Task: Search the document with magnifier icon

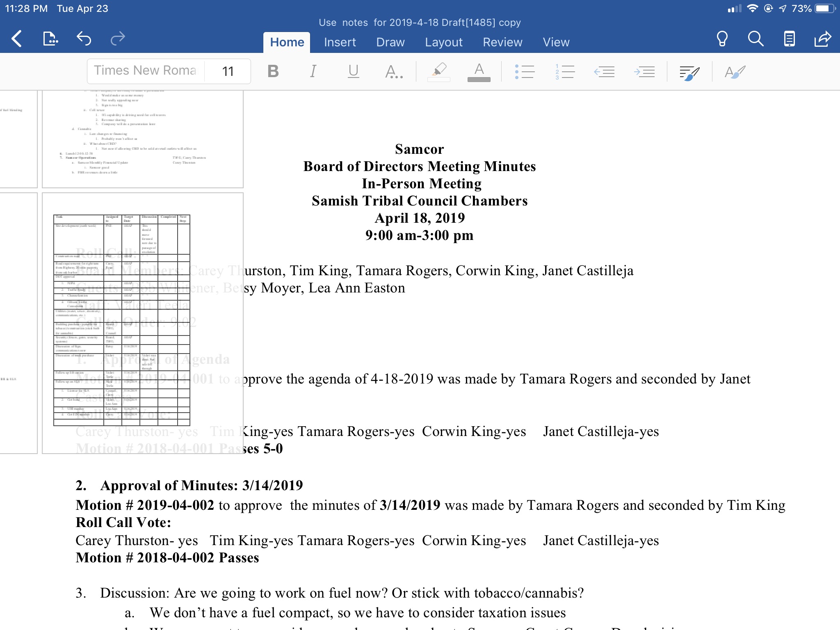Action: [x=756, y=39]
